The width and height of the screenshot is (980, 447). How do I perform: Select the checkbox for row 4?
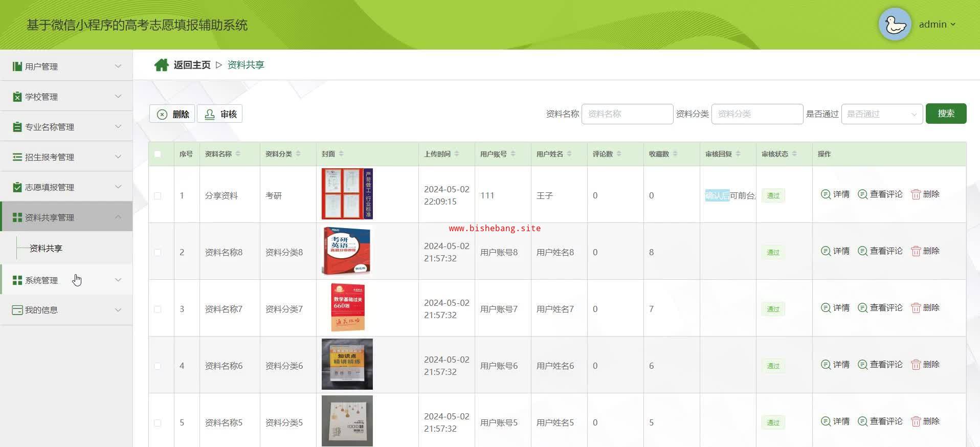[158, 366]
